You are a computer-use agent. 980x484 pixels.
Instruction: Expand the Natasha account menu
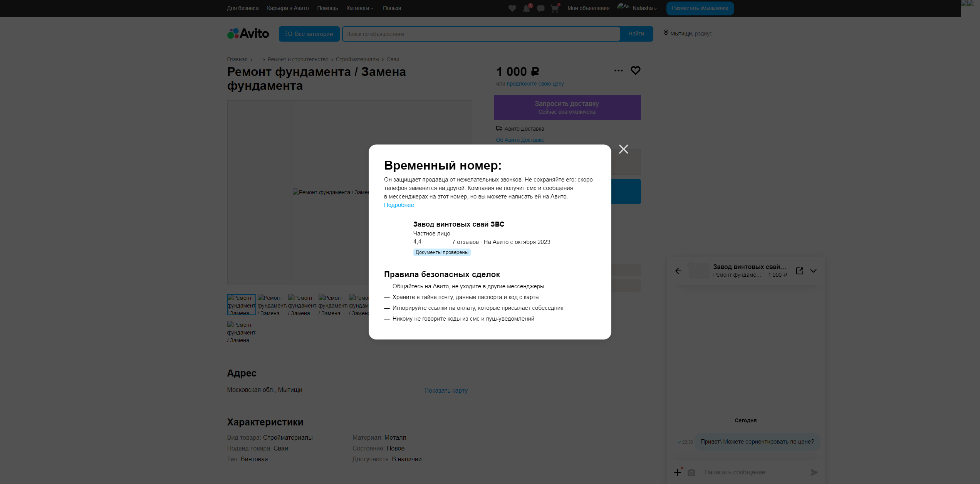[x=644, y=8]
